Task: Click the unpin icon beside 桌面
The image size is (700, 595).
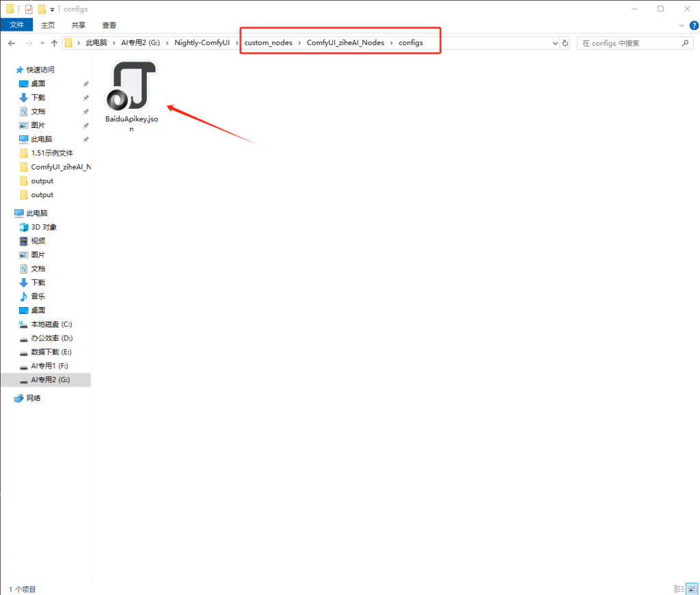Action: (x=85, y=84)
